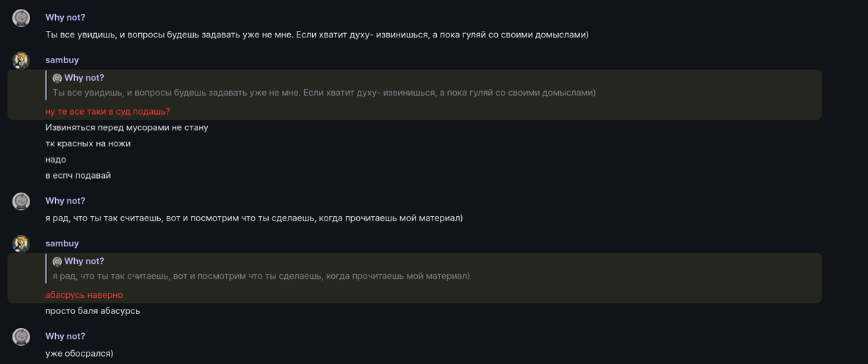This screenshot has height=364, width=868.
Task: Click the message "Извиняться перед мусорами не стану"
Action: [126, 128]
